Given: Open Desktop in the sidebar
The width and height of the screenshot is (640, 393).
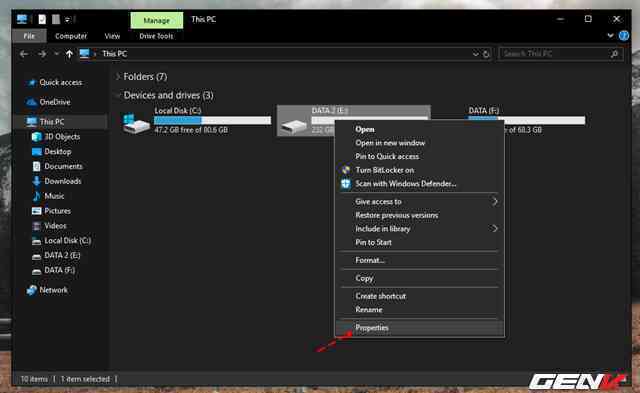Looking at the screenshot, I should pyautogui.click(x=58, y=151).
